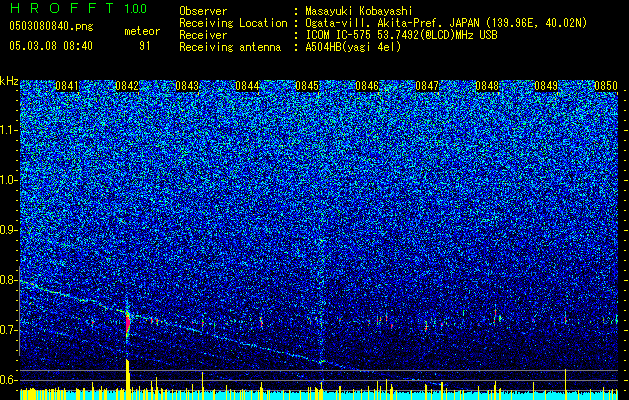Click the 0845 time marker
This screenshot has width=629, height=400.
point(307,86)
